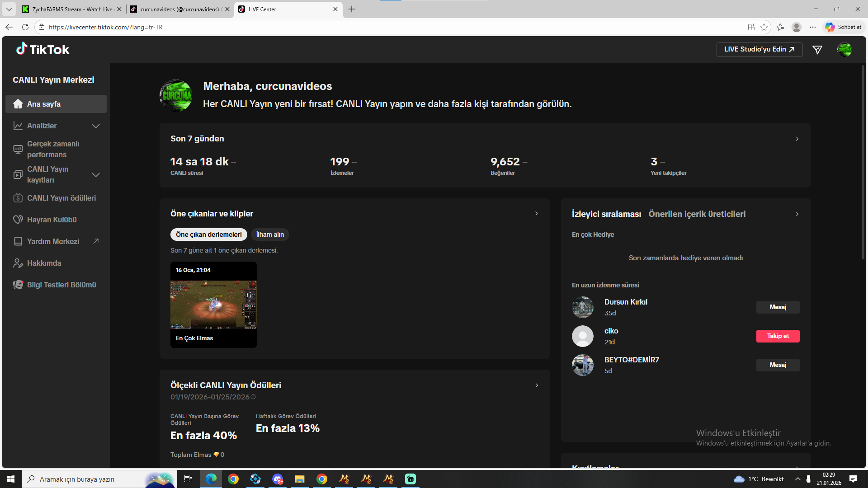
Task: Open İzleyici sıralaması details arrow
Action: (797, 214)
